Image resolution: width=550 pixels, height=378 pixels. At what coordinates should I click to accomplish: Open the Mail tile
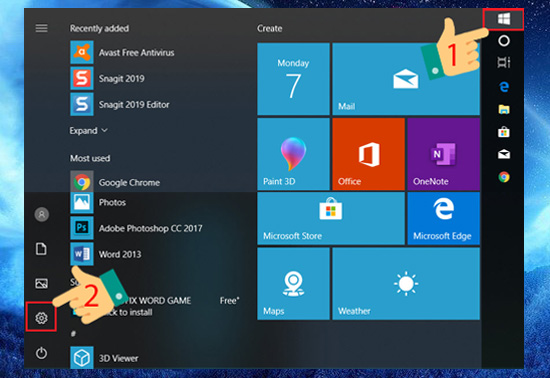pyautogui.click(x=406, y=79)
